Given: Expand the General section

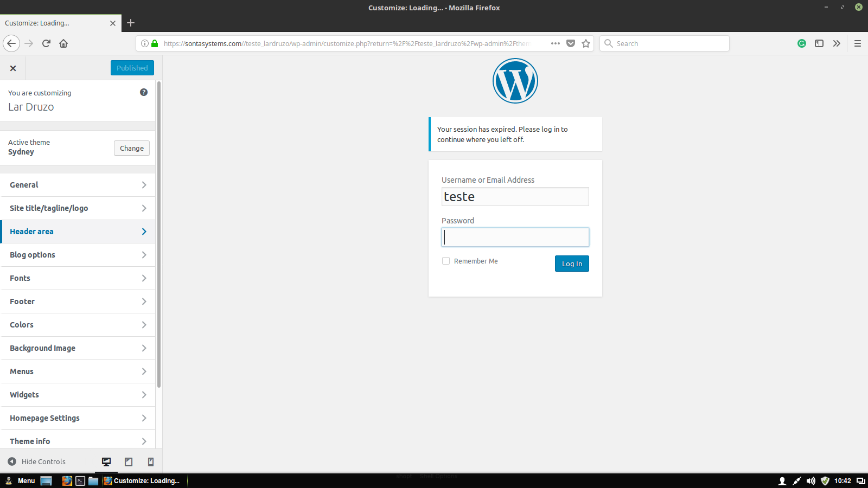Looking at the screenshot, I should 78,185.
